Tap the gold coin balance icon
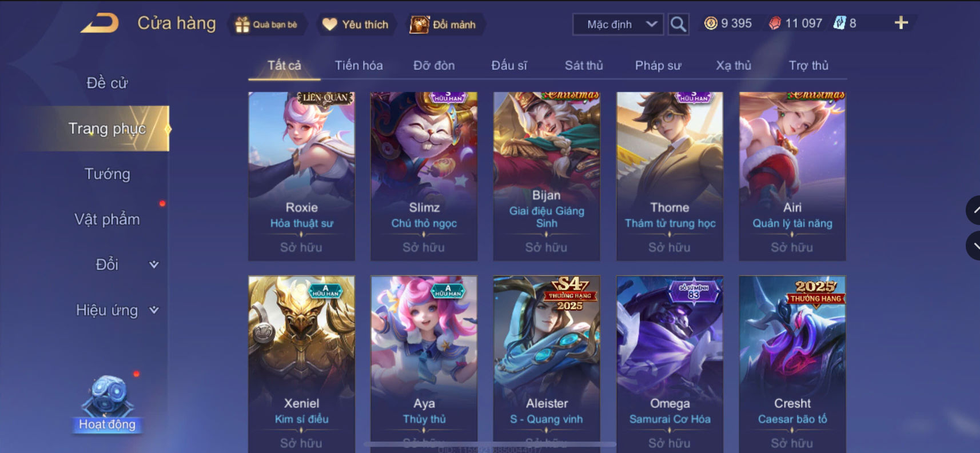This screenshot has width=980, height=453. (x=711, y=23)
